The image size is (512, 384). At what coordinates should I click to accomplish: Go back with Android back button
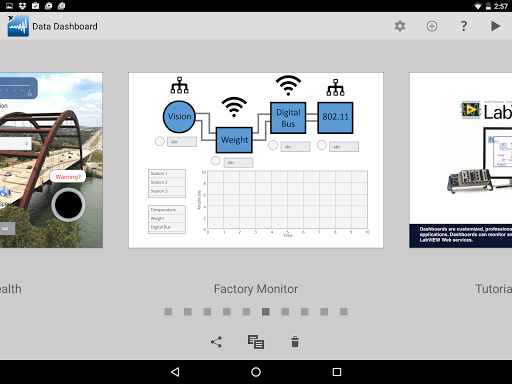point(175,372)
